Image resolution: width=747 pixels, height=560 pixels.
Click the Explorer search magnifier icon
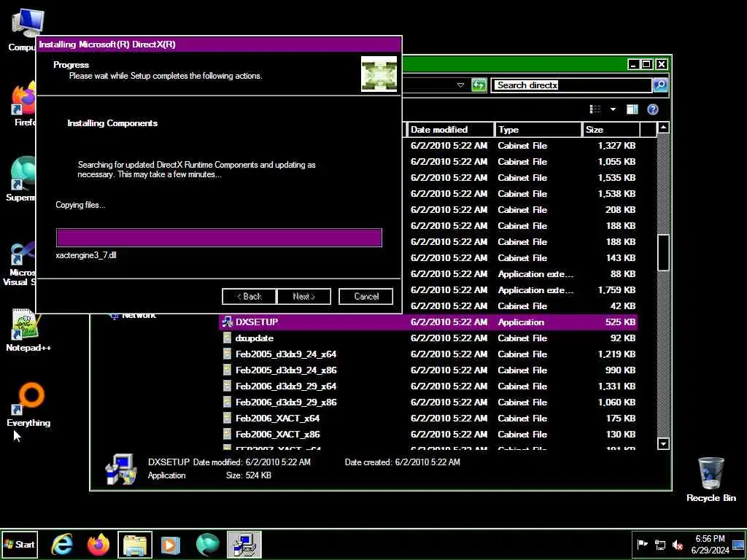pos(660,85)
